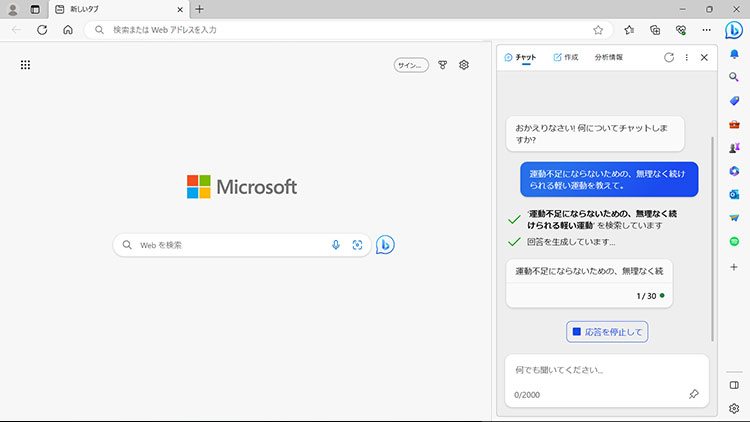Add a sidebar app with plus
Image resolution: width=750 pixels, height=422 pixels.
click(x=734, y=267)
